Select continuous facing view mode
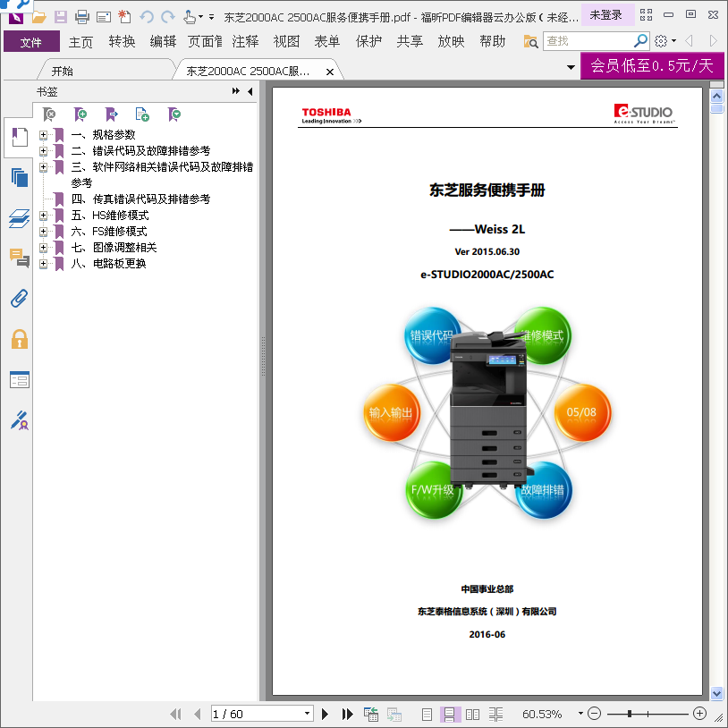 click(x=495, y=714)
